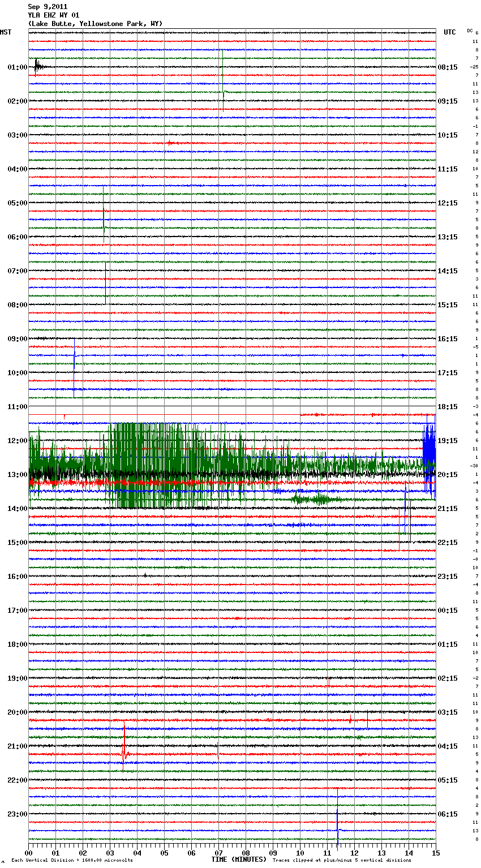The width and height of the screenshot is (481, 868).
Task: Click 'Traces clipped at plus/minus 5 vertical divisions'
Action: point(342,861)
